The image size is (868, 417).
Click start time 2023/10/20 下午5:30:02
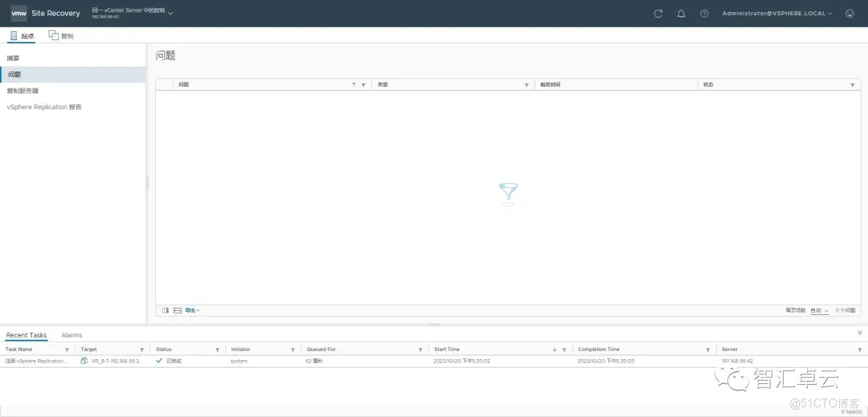(462, 361)
